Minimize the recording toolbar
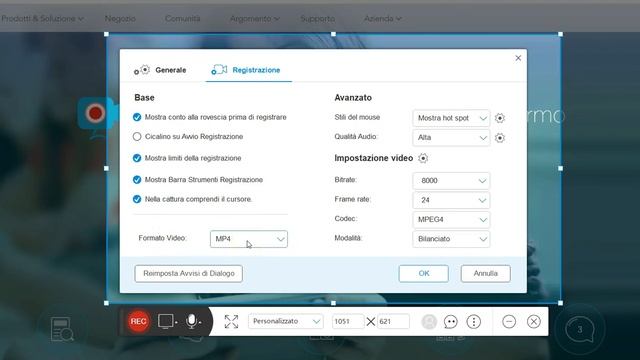 509,322
